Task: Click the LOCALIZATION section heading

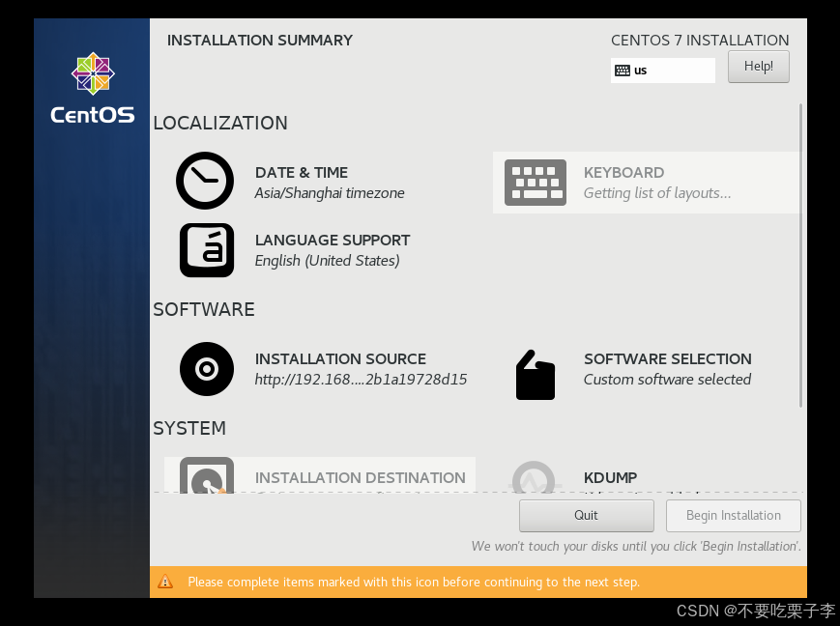Action: point(220,123)
